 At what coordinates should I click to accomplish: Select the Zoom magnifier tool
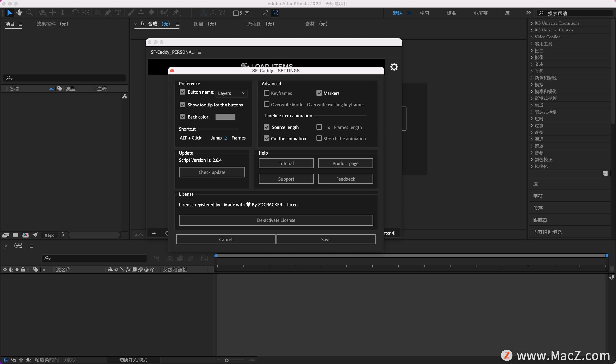30,13
